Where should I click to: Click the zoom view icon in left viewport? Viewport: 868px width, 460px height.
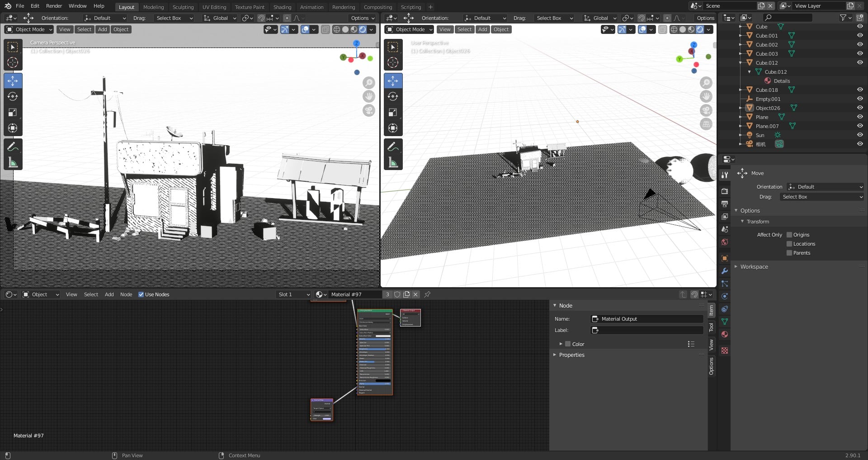(369, 83)
